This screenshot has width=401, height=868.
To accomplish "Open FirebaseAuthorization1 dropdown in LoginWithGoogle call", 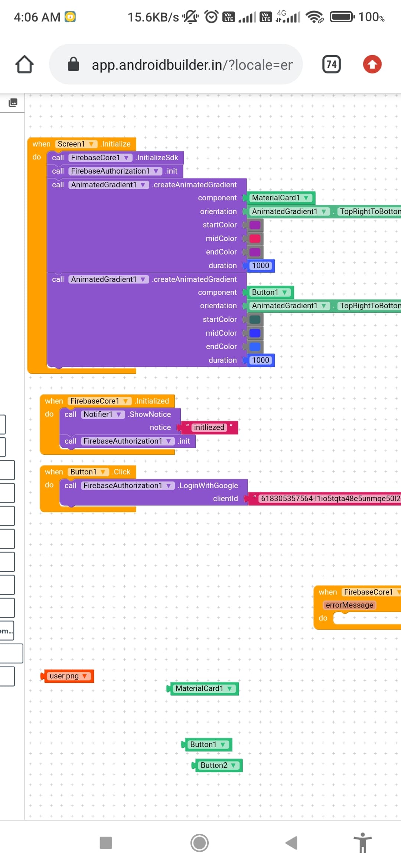I will (128, 486).
